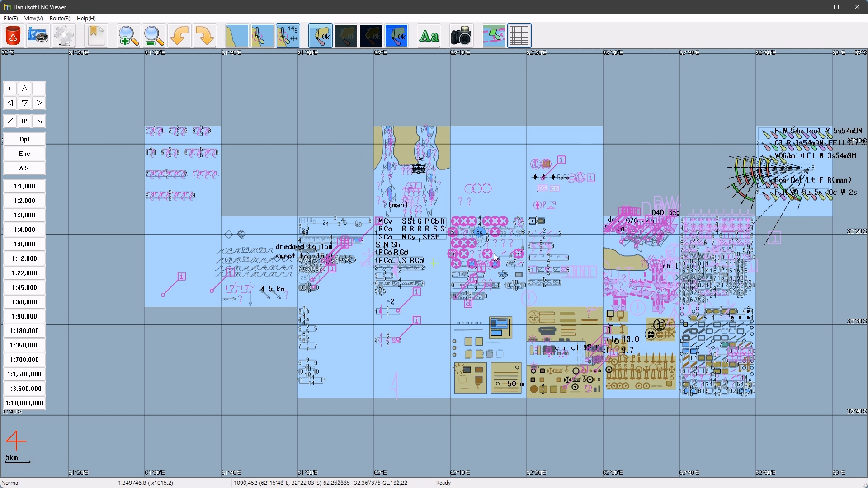868x488 pixels.
Task: Click the red recycle bin icon
Action: (13, 36)
